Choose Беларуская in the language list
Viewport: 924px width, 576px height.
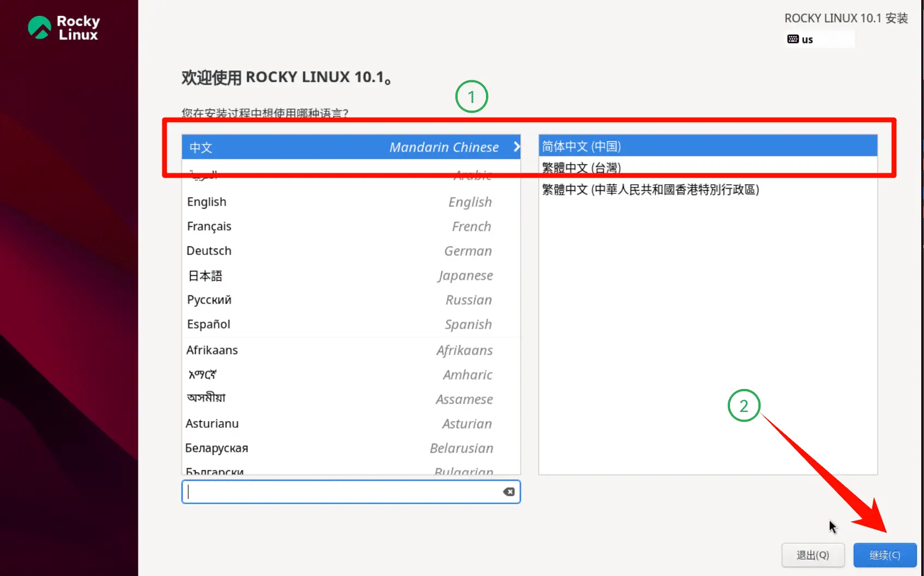pos(351,448)
